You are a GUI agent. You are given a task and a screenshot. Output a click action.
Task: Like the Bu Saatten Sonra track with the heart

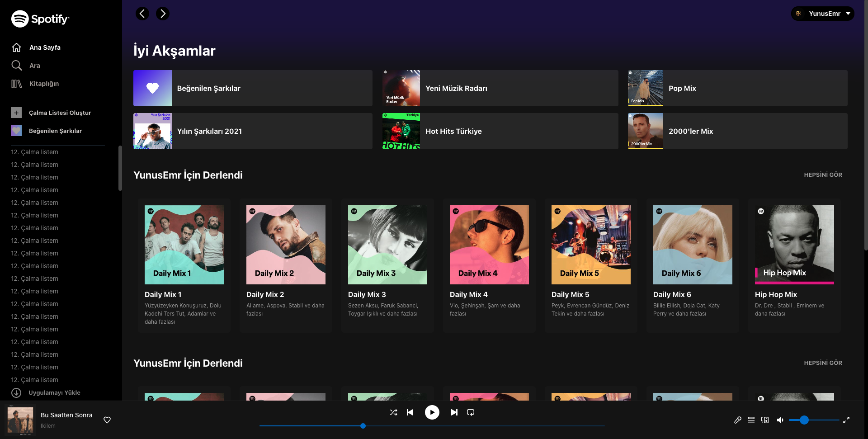coord(107,420)
